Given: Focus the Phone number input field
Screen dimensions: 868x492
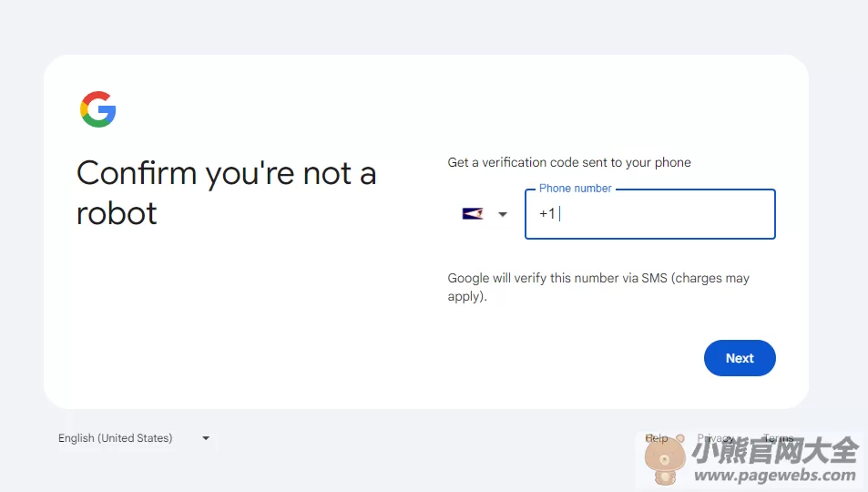Looking at the screenshot, I should point(650,214).
